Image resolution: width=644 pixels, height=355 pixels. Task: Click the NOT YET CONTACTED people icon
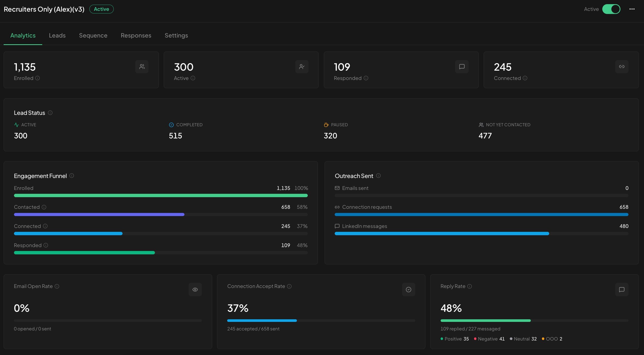click(x=481, y=125)
